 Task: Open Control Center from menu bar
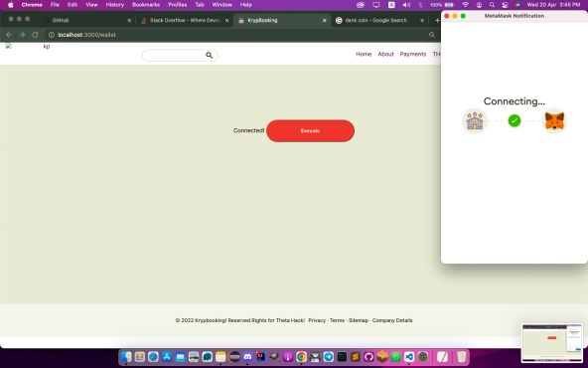505,5
